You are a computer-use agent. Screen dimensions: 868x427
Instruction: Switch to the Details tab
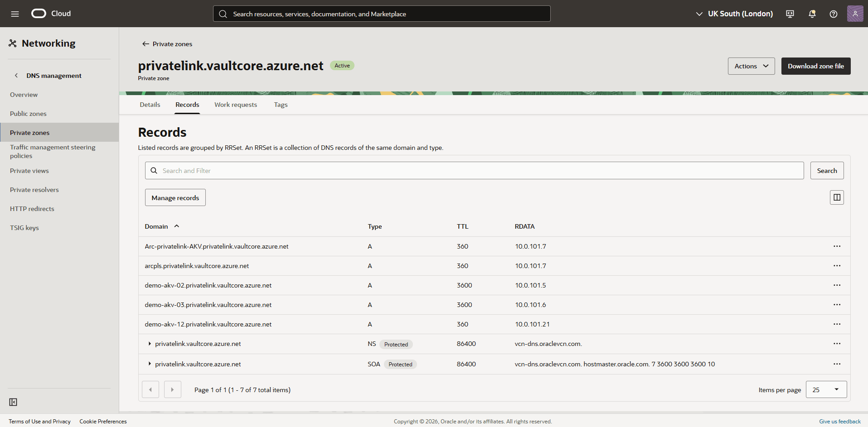[x=150, y=105]
